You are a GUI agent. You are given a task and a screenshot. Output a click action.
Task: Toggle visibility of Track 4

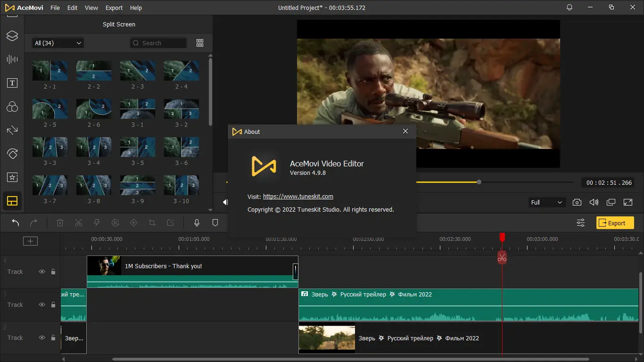[x=42, y=272]
